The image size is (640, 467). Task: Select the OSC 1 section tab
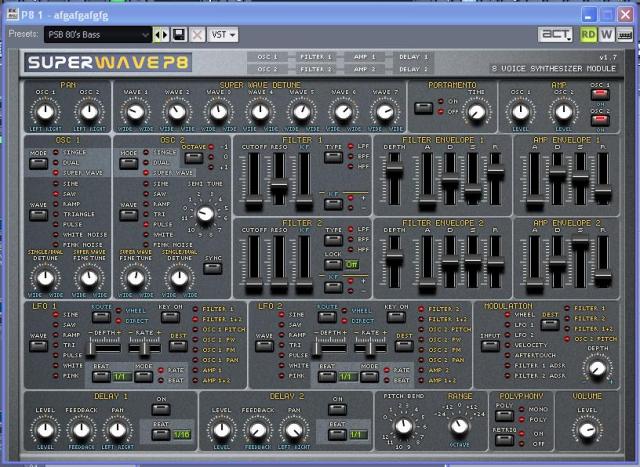point(268,57)
